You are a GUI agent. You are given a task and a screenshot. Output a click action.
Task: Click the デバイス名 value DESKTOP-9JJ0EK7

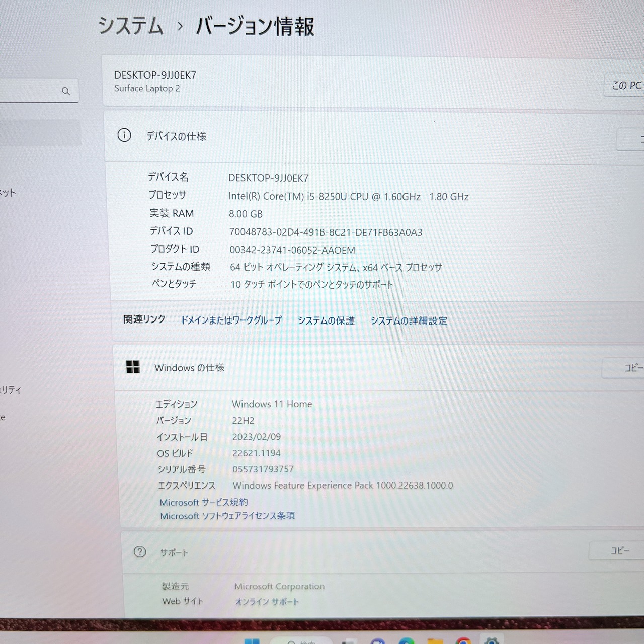pyautogui.click(x=268, y=178)
